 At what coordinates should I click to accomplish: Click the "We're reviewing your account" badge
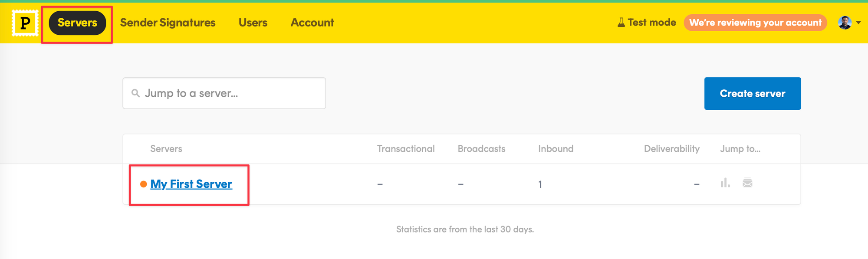click(x=755, y=23)
